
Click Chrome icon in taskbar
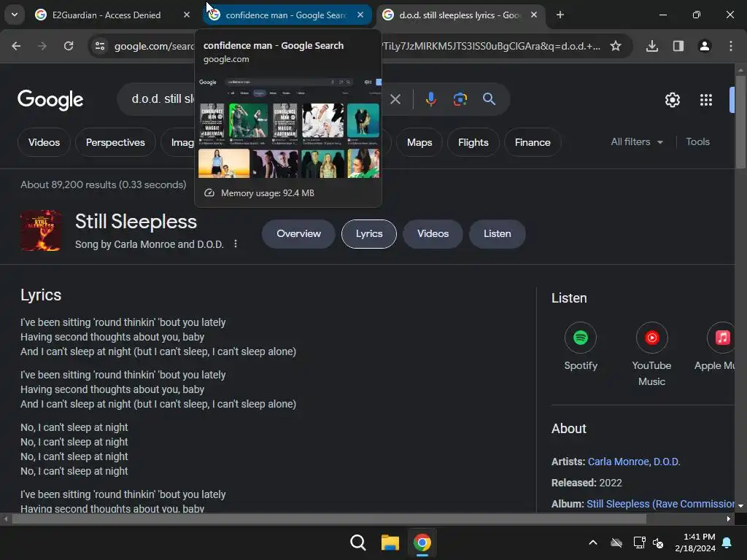pyautogui.click(x=422, y=542)
